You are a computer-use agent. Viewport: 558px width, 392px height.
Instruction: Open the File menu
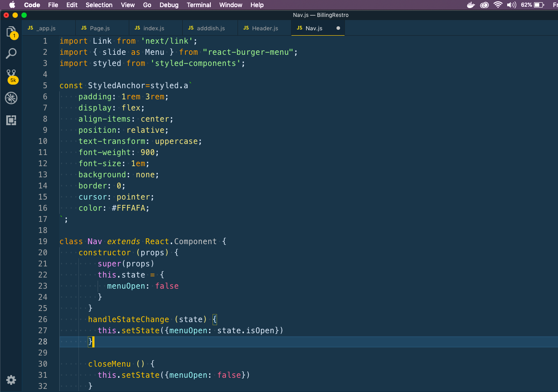(53, 5)
